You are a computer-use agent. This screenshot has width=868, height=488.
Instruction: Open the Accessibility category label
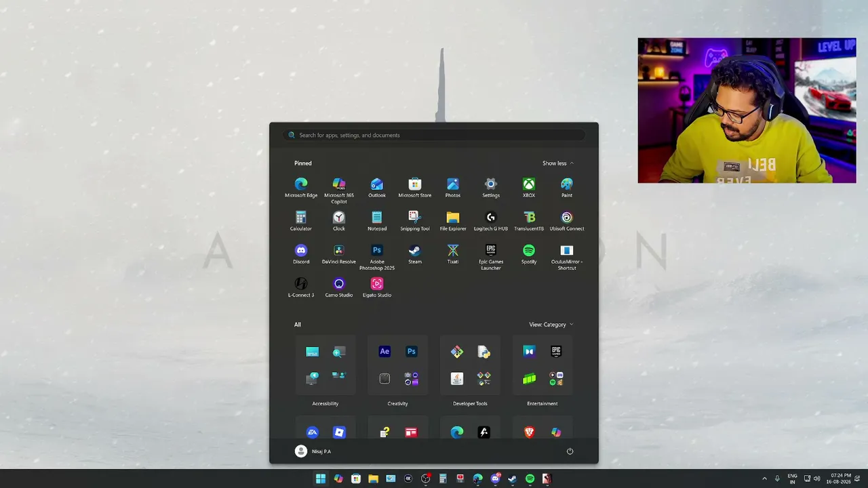coord(325,404)
